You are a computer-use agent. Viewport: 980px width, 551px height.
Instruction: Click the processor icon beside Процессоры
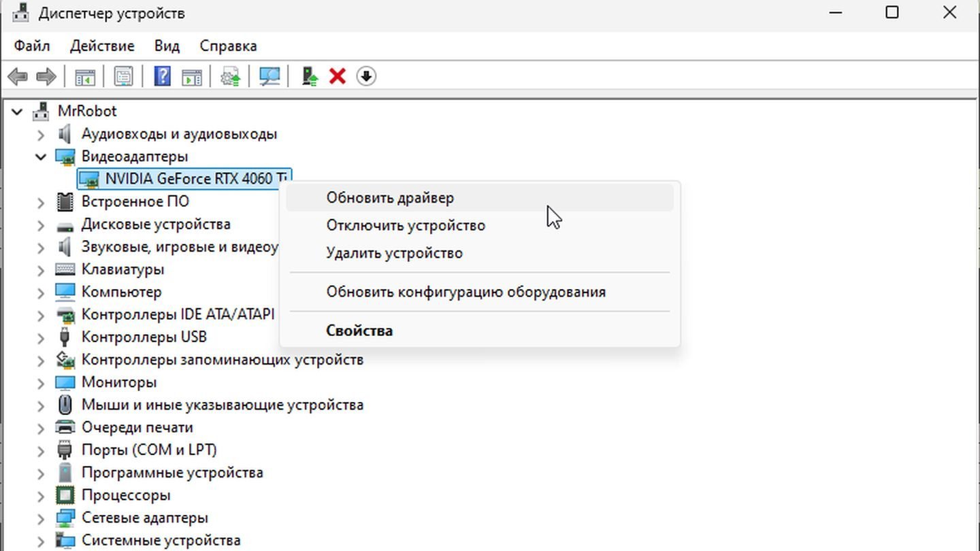click(65, 495)
